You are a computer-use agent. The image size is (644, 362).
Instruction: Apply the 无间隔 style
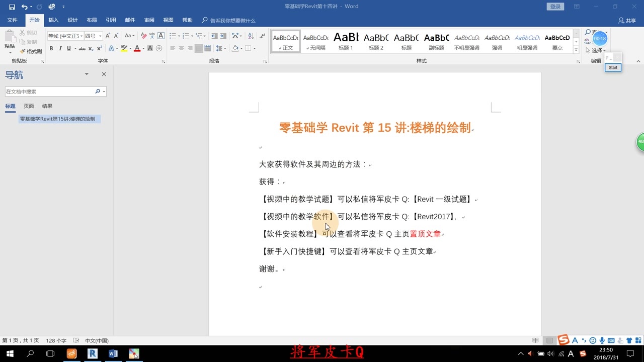coord(316,41)
